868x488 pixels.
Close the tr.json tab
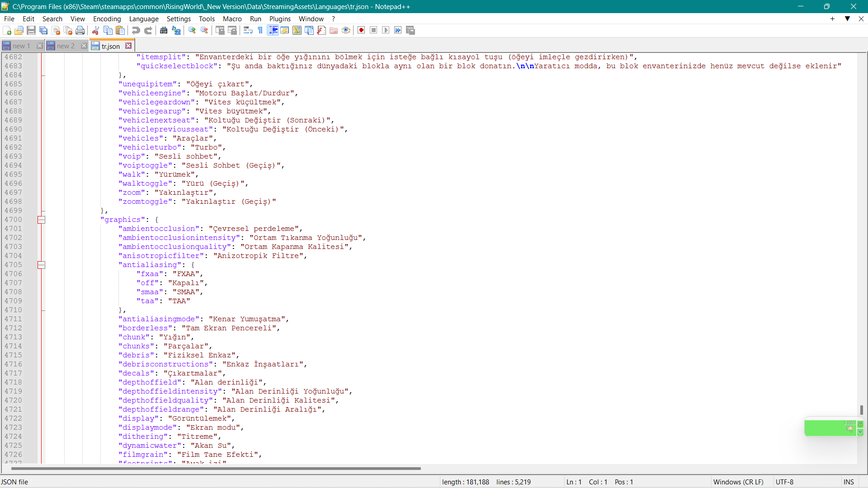(129, 46)
